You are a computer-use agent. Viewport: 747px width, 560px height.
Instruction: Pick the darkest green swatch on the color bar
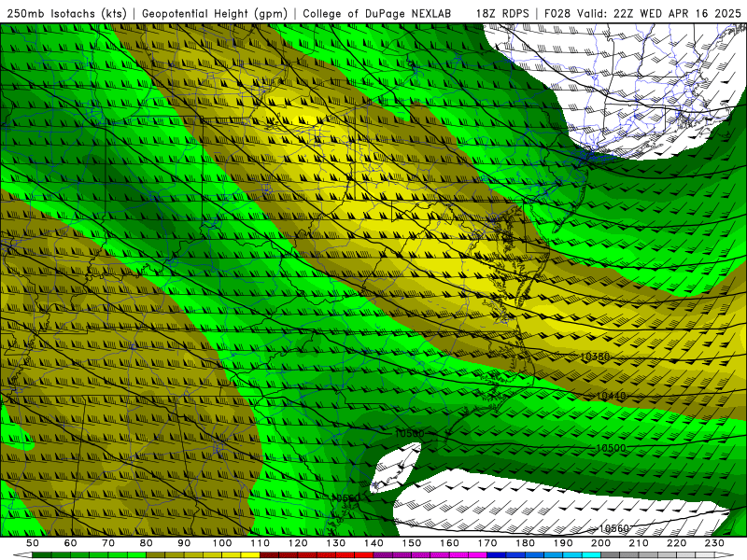pyautogui.click(x=42, y=555)
